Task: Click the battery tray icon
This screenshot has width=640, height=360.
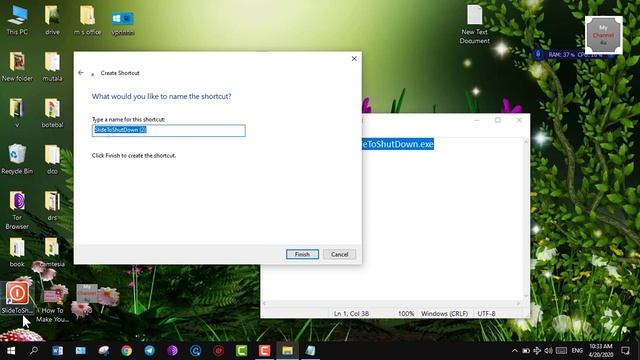Action: coord(526,351)
